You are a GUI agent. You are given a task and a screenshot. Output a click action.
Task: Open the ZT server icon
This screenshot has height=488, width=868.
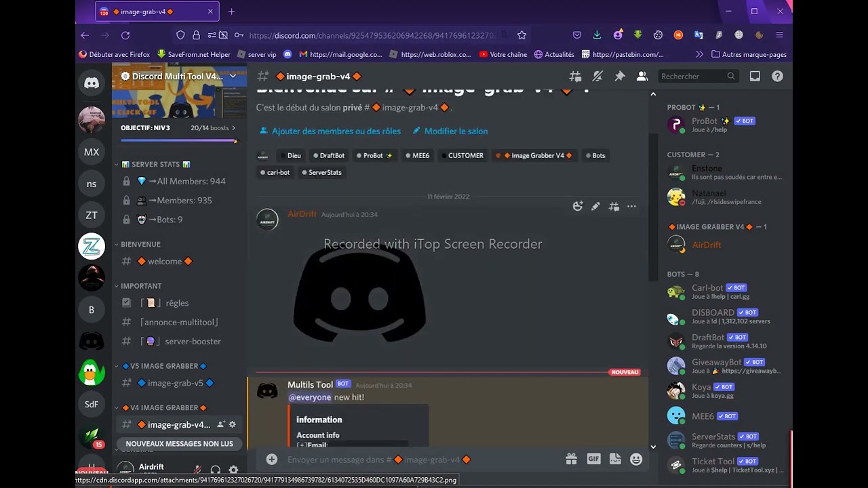click(92, 215)
